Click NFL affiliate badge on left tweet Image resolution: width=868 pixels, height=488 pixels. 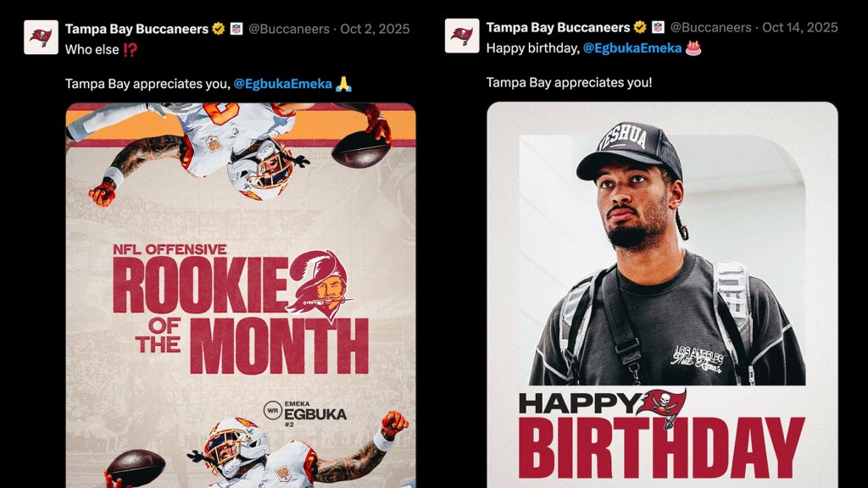(236, 29)
